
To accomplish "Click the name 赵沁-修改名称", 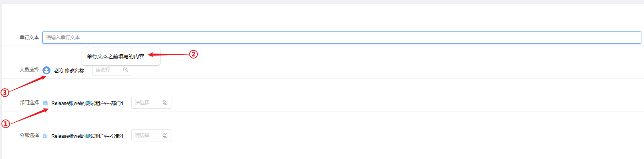I will [x=69, y=71].
